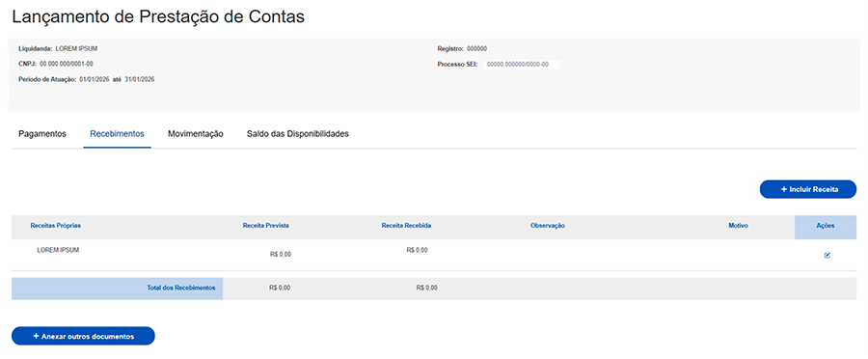Open Saldo das Disponibilidades tab

tap(298, 133)
